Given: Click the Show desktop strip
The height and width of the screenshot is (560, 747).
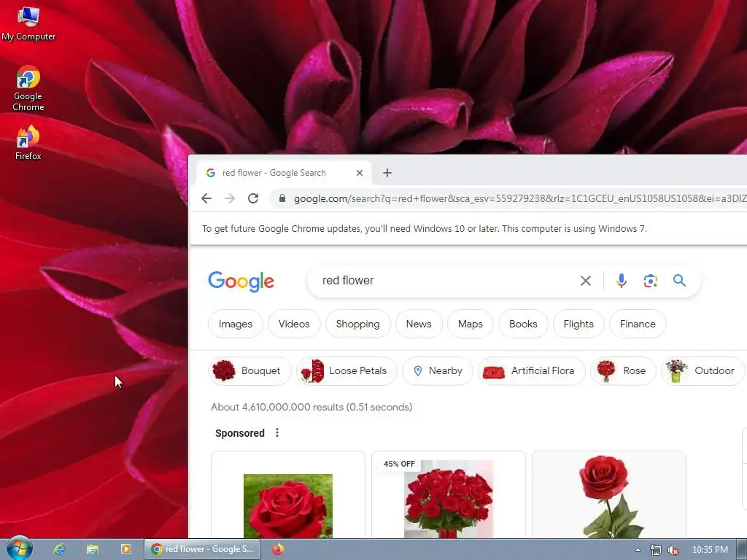Looking at the screenshot, I should (x=742, y=550).
